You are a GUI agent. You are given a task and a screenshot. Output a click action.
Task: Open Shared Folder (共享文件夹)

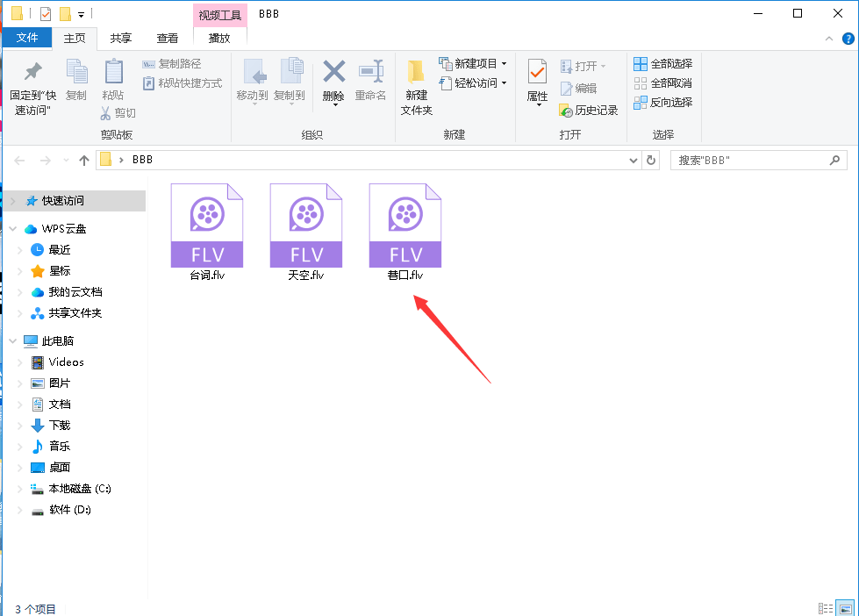coord(67,313)
